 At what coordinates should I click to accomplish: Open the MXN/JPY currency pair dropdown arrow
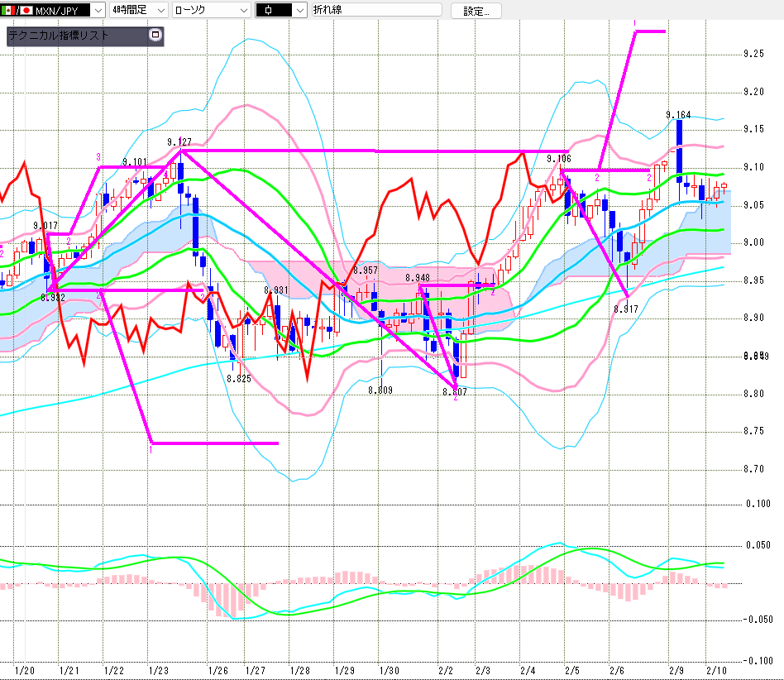pos(98,11)
